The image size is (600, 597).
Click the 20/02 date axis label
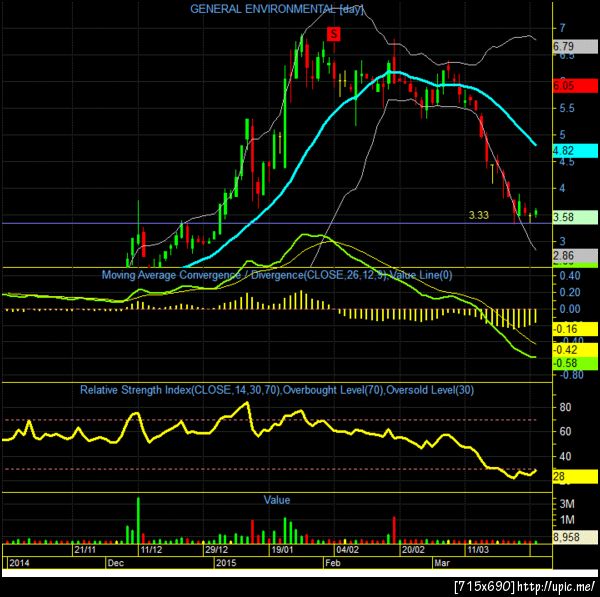pyautogui.click(x=413, y=550)
